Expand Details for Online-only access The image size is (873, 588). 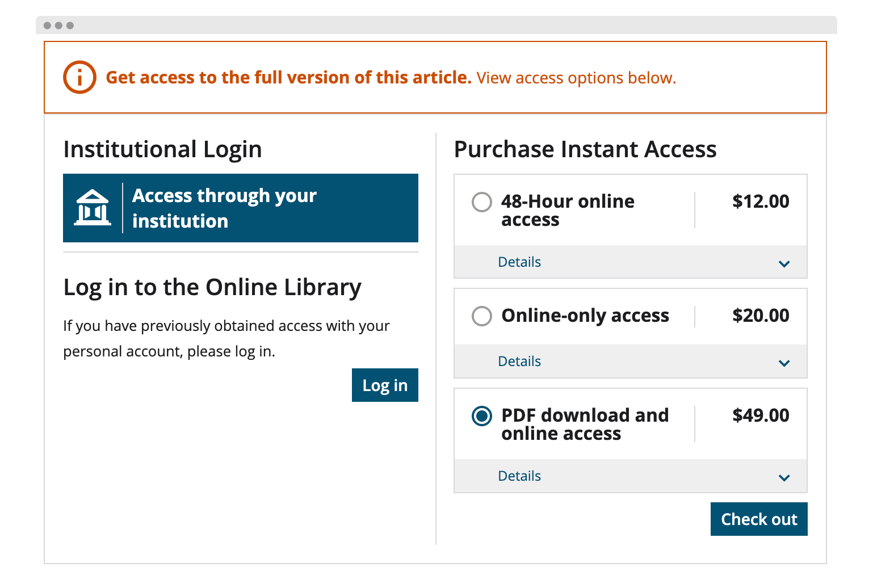coord(519,361)
